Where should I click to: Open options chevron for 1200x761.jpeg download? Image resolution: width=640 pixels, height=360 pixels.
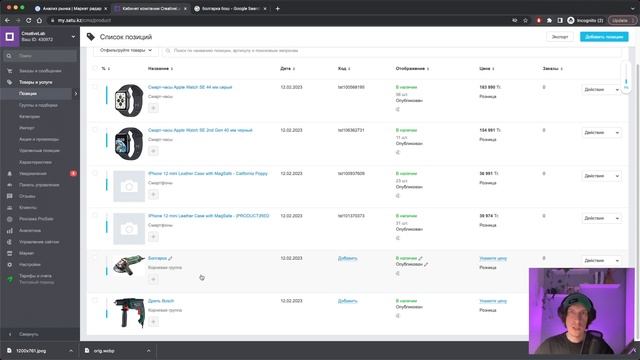click(71, 351)
